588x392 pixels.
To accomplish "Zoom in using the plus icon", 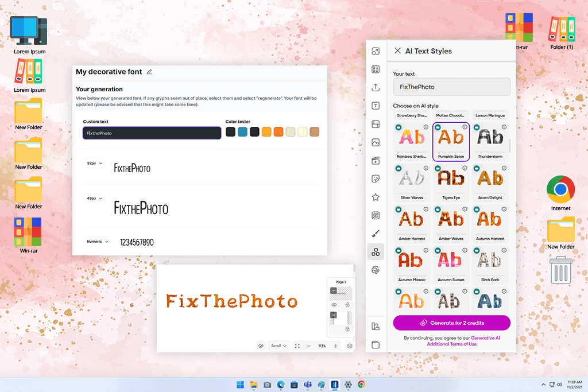I will pos(335,346).
